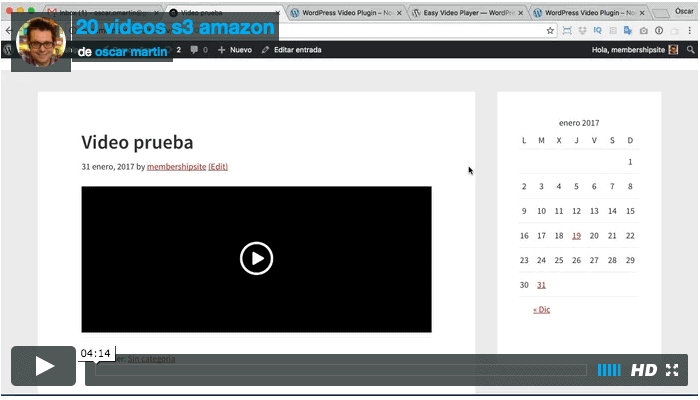Switch to the Easy Video Player tab
The height and width of the screenshot is (400, 700).
468,13
